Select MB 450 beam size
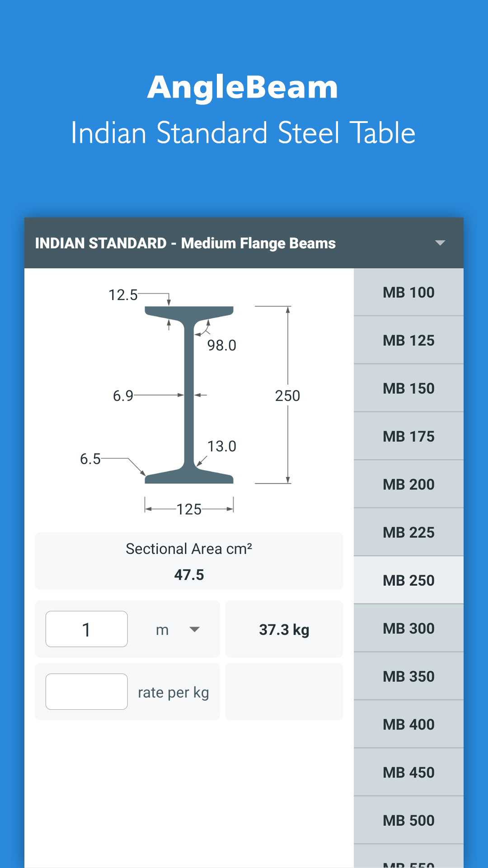This screenshot has height=868, width=488. [408, 772]
